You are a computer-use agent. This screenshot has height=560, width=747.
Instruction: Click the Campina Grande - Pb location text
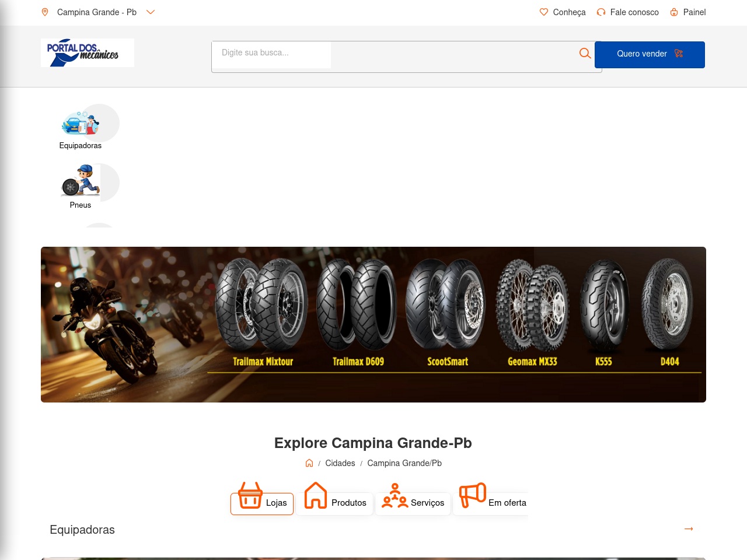[x=97, y=12]
